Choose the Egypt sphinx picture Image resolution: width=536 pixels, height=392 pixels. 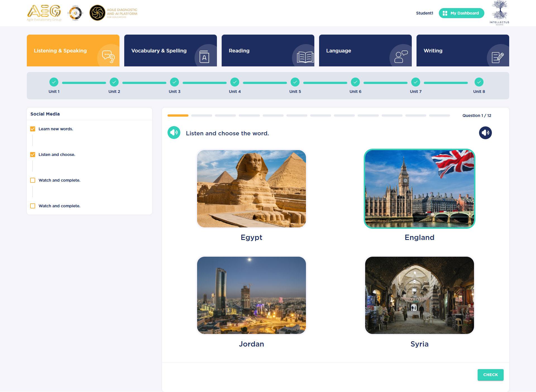(252, 189)
